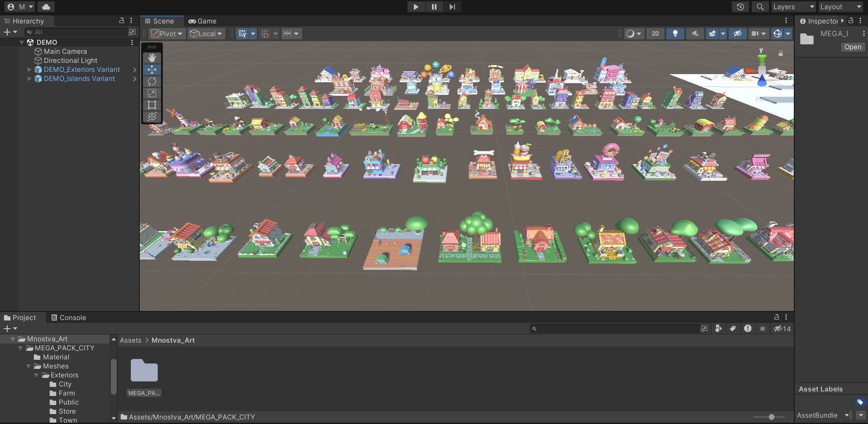Toggle 2D view mode
Screen dimensions: 868x424
coord(655,33)
